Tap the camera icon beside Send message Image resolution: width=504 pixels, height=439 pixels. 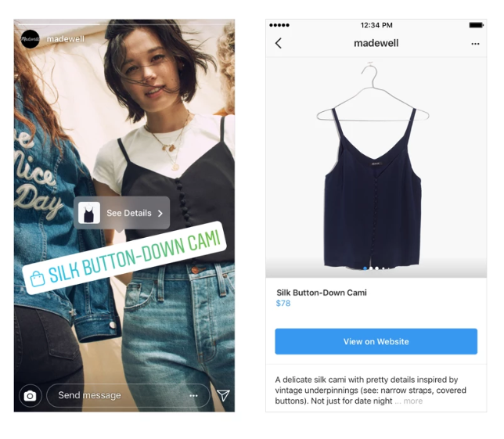click(30, 396)
